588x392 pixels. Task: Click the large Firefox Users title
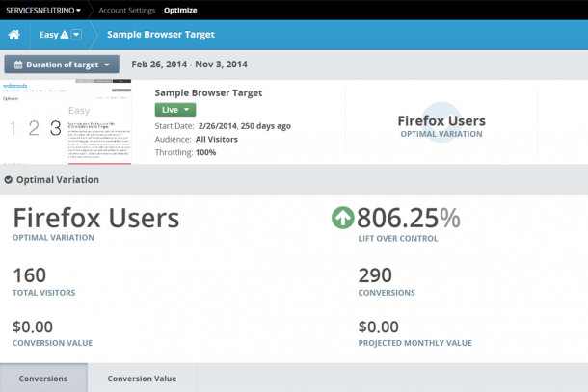(96, 218)
